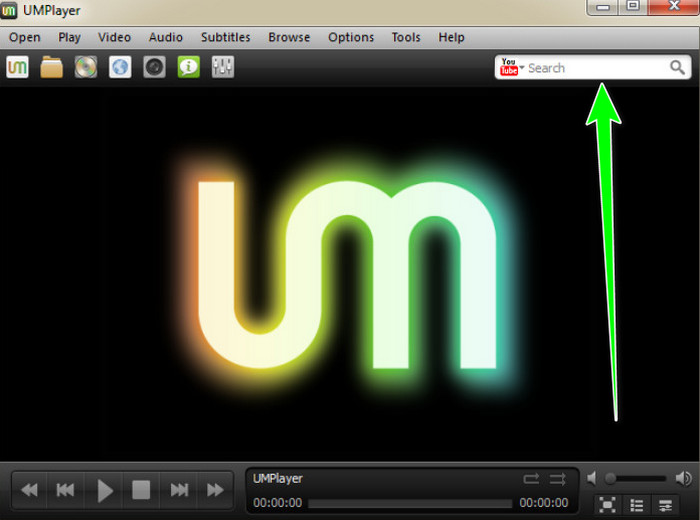Image resolution: width=700 pixels, height=520 pixels.
Task: Click the UMPlayer title in the status display
Action: pyautogui.click(x=278, y=478)
